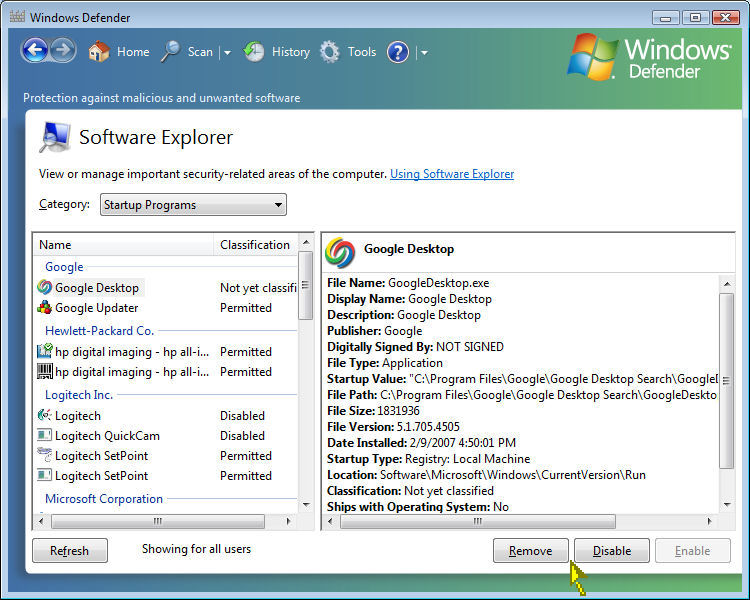
Task: Click the Logitech startup item icon
Action: point(44,415)
